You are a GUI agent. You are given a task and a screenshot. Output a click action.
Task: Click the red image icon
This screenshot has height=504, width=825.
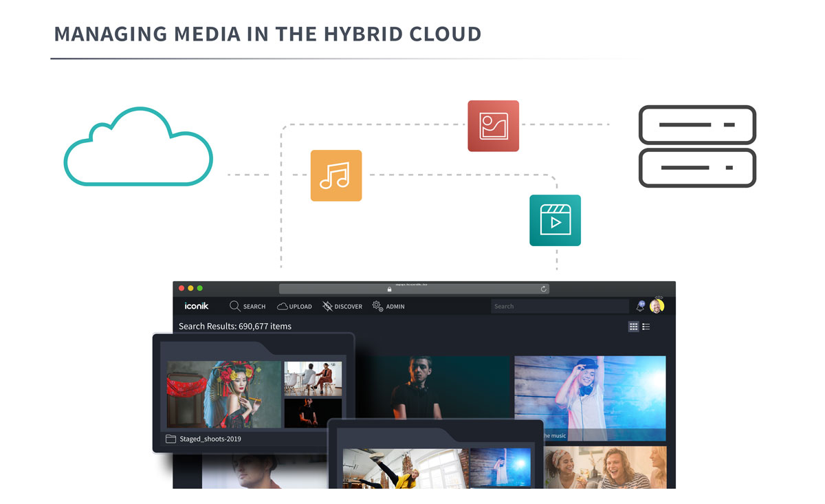click(x=493, y=126)
